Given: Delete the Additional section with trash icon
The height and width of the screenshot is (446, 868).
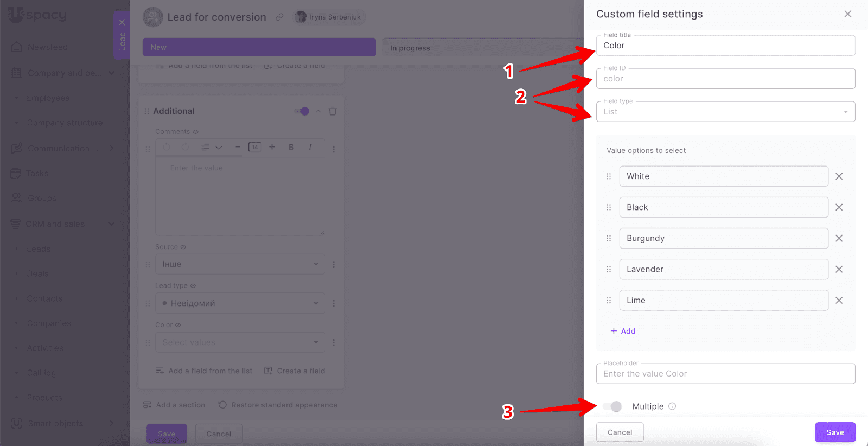Looking at the screenshot, I should tap(333, 111).
